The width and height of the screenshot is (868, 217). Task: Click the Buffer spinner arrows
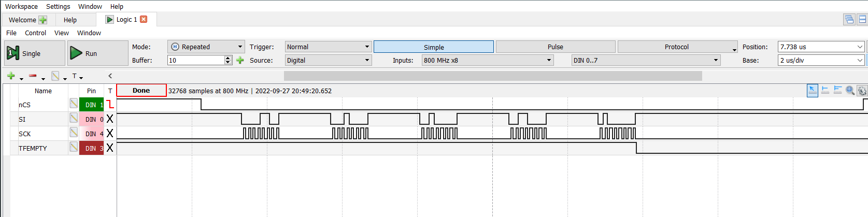[228, 60]
